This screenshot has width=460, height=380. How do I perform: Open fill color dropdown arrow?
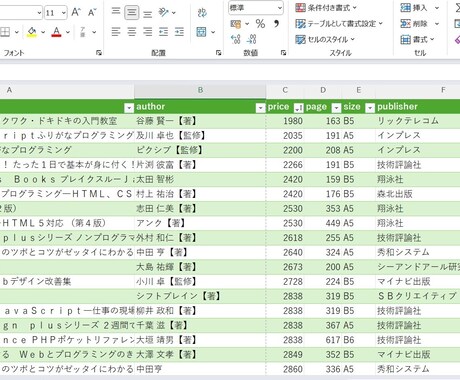click(x=43, y=32)
